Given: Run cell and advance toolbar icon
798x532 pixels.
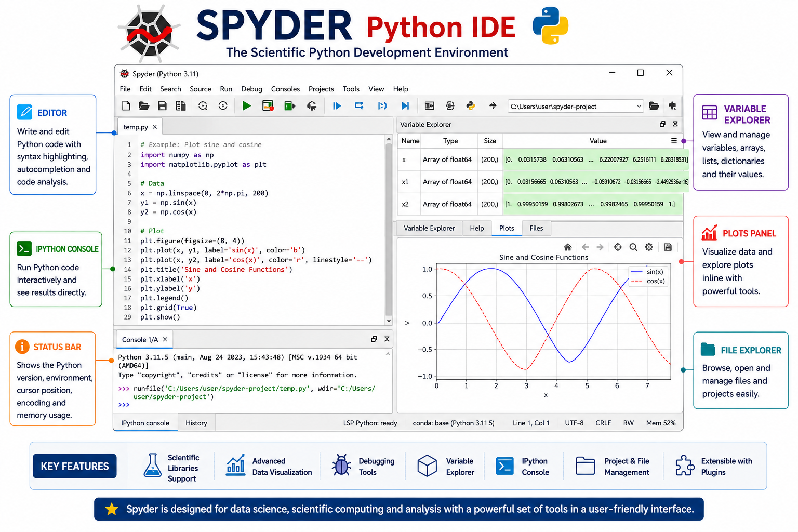Looking at the screenshot, I should coord(290,106).
